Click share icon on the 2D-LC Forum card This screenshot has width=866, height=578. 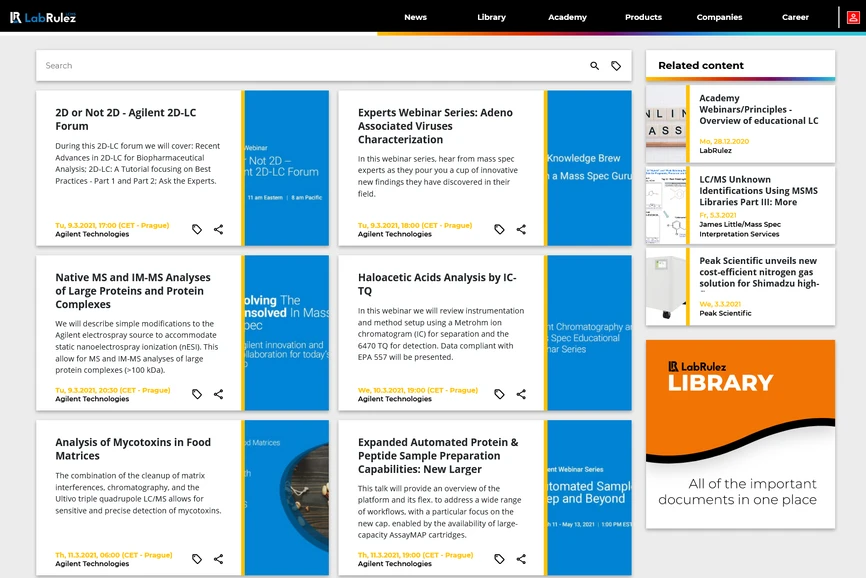pyautogui.click(x=218, y=229)
